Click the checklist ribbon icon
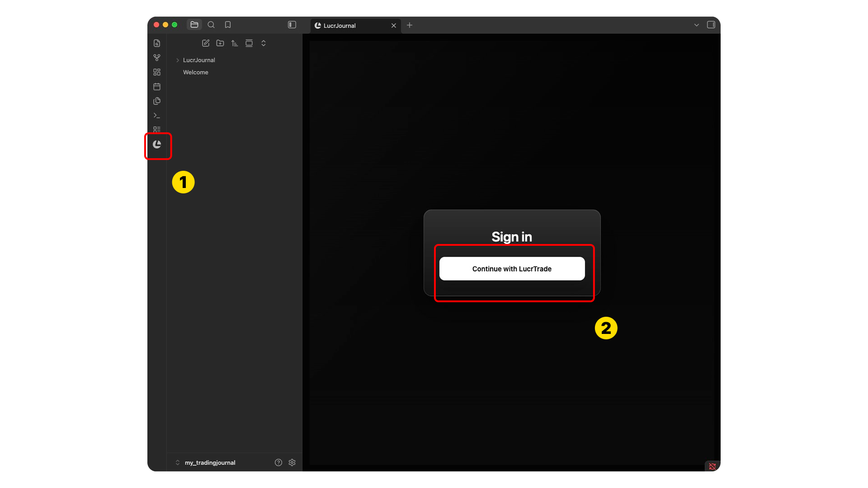The height and width of the screenshot is (488, 868). [x=157, y=129]
